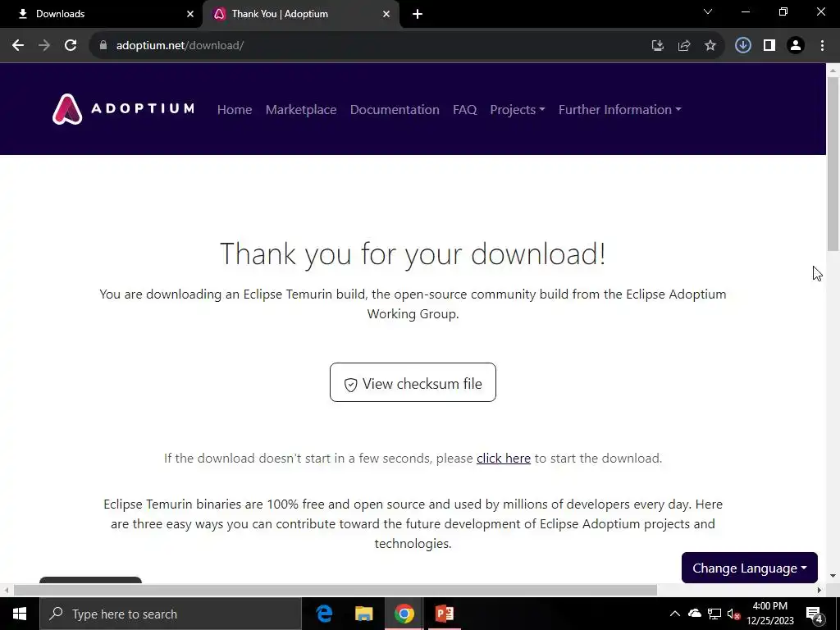Open Microsoft Edge from the taskbar
This screenshot has height=630, width=840.
324,614
